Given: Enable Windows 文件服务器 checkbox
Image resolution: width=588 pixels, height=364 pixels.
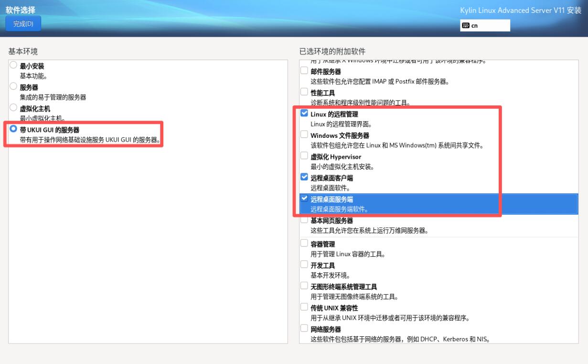Looking at the screenshot, I should click(304, 135).
